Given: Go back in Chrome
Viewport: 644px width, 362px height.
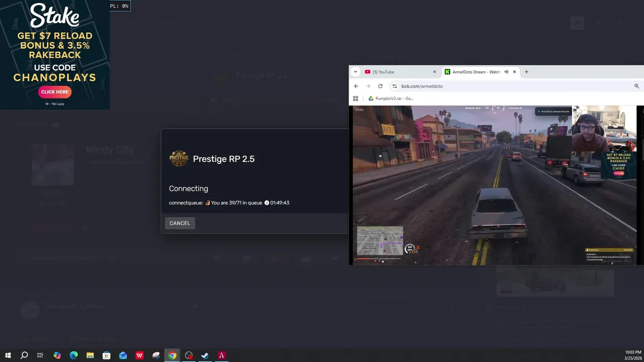Looking at the screenshot, I should pyautogui.click(x=356, y=86).
